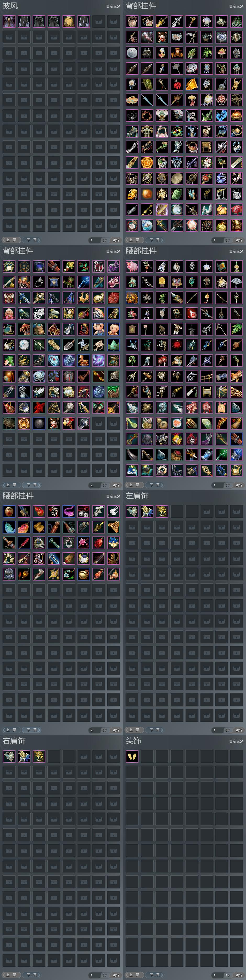Focus the 头饰 page number field
Image resolution: width=246 pixels, height=980 pixels.
[216, 975]
